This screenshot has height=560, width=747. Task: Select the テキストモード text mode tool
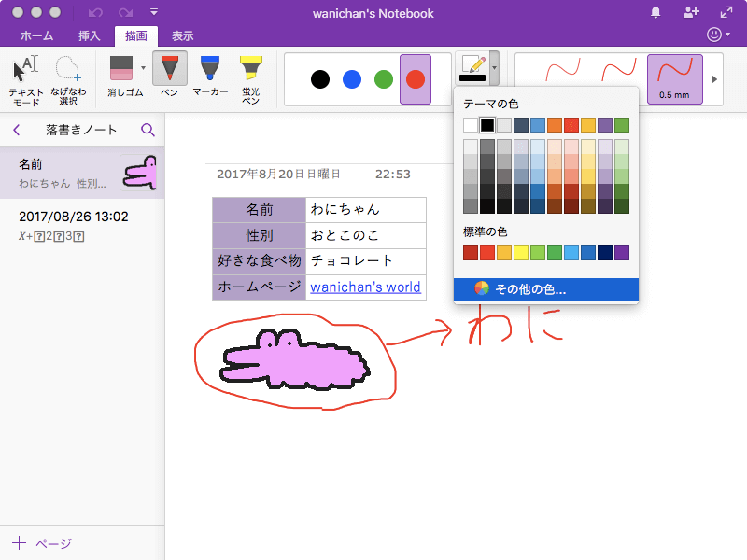(26, 80)
